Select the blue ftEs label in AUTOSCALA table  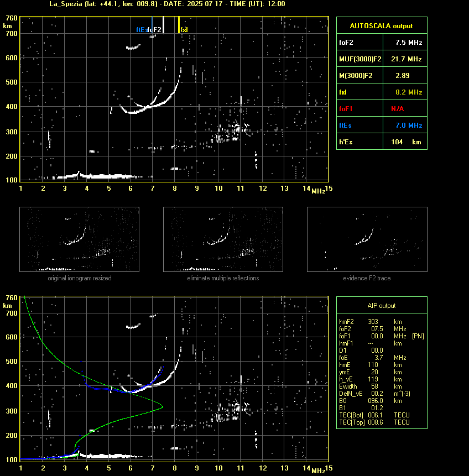click(345, 125)
